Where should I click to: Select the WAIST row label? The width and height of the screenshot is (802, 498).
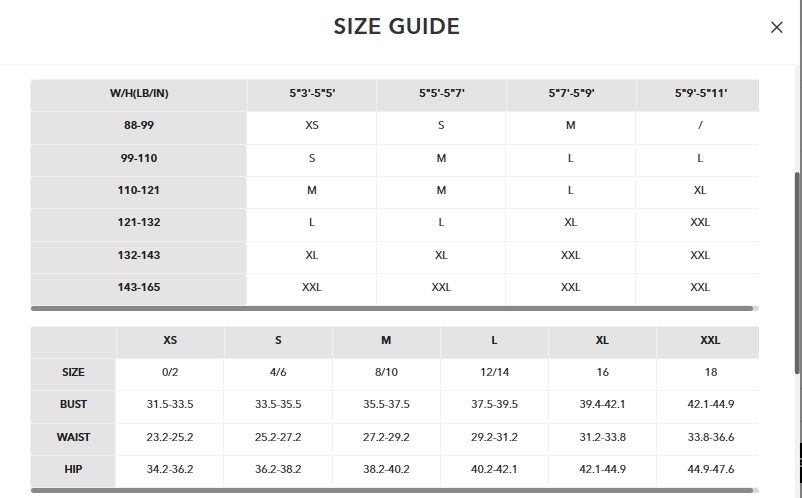tap(73, 437)
